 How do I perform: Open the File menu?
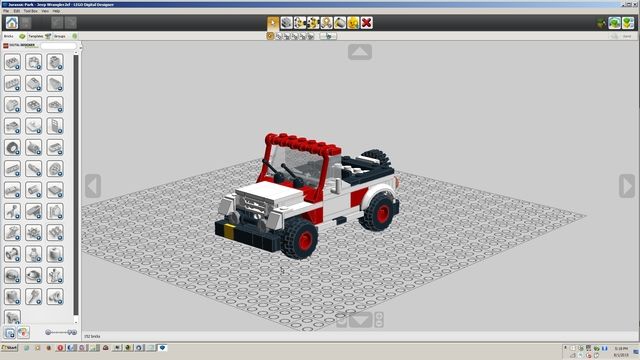pos(6,11)
